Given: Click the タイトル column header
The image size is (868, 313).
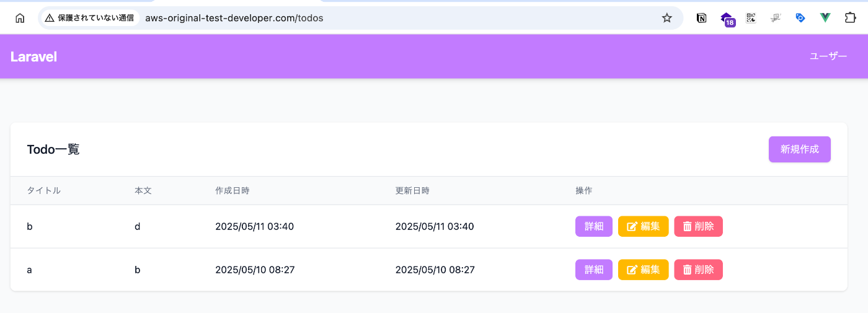Looking at the screenshot, I should (44, 190).
